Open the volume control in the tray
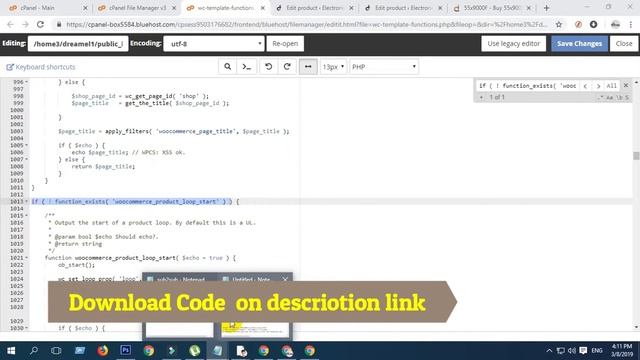Screen dimensions: 640x360 pos(572,351)
